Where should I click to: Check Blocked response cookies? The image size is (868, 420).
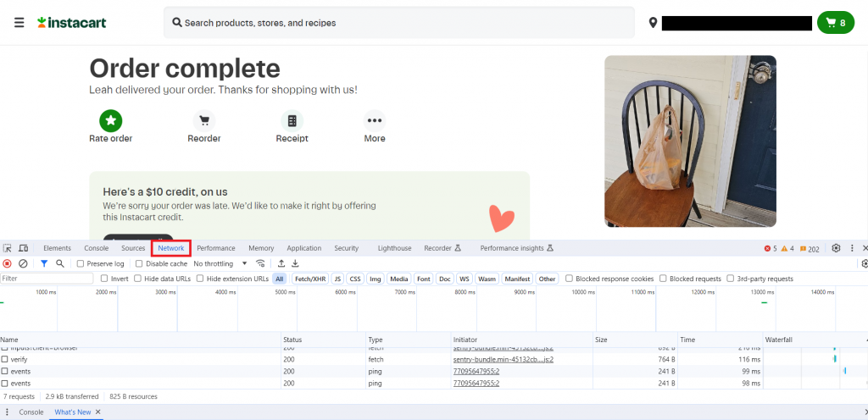tap(569, 279)
